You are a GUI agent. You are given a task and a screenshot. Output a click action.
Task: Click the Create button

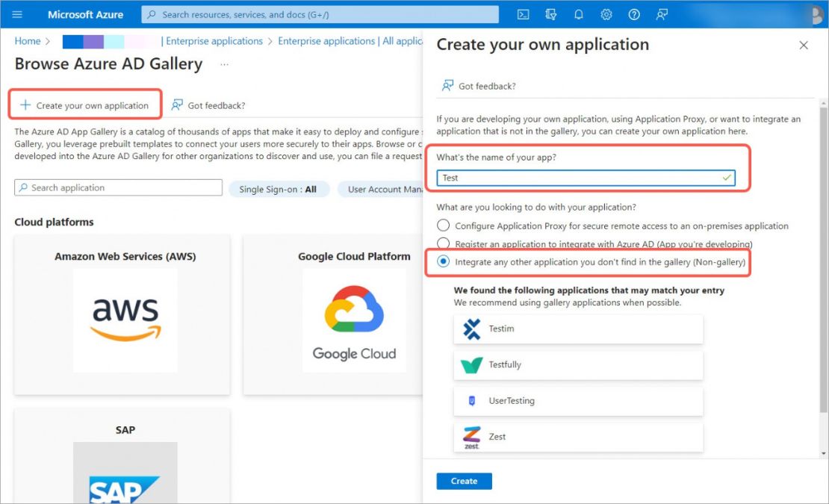click(465, 482)
